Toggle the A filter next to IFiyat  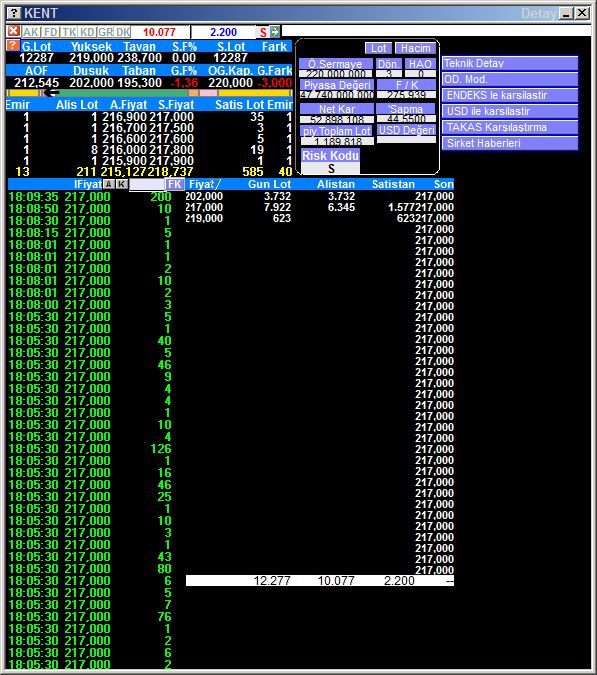[109, 184]
